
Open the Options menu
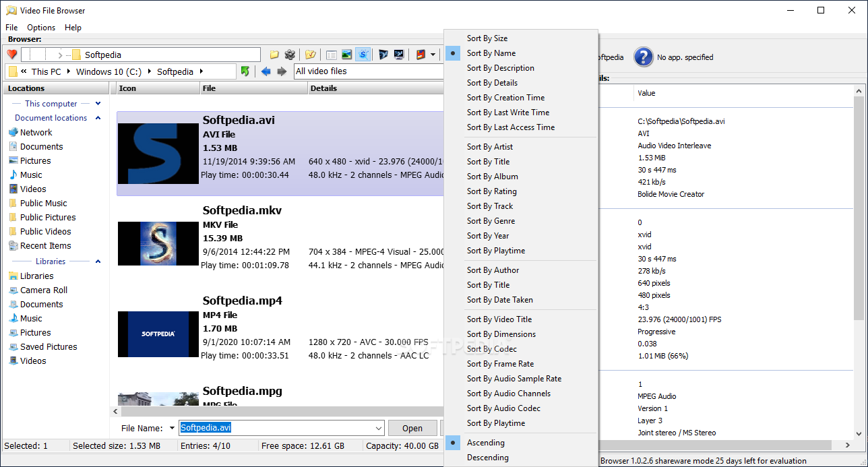pos(41,28)
